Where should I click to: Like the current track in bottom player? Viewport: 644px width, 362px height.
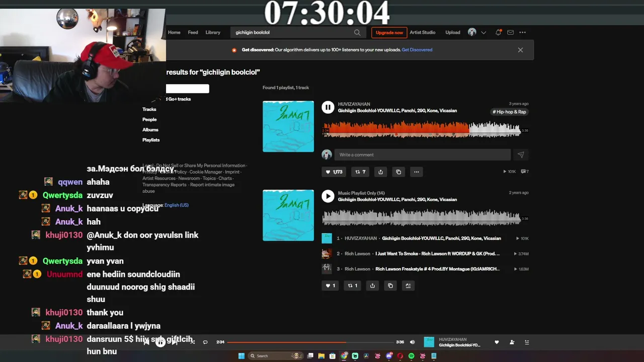point(497,342)
